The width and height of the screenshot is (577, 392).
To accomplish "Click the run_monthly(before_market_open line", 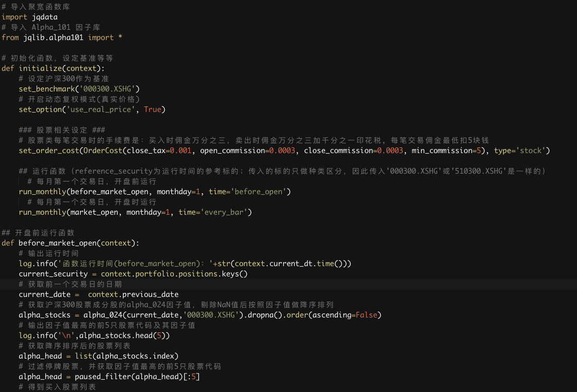I will 155,192.
